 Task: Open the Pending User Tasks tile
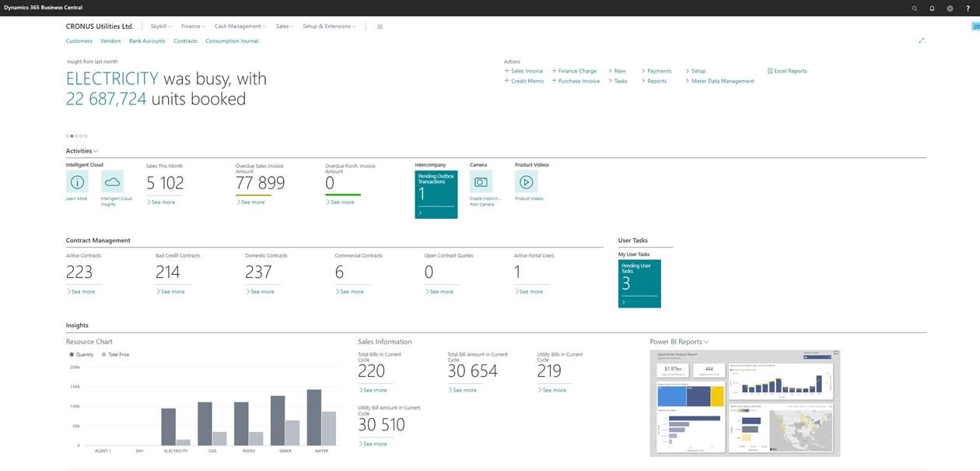point(639,283)
